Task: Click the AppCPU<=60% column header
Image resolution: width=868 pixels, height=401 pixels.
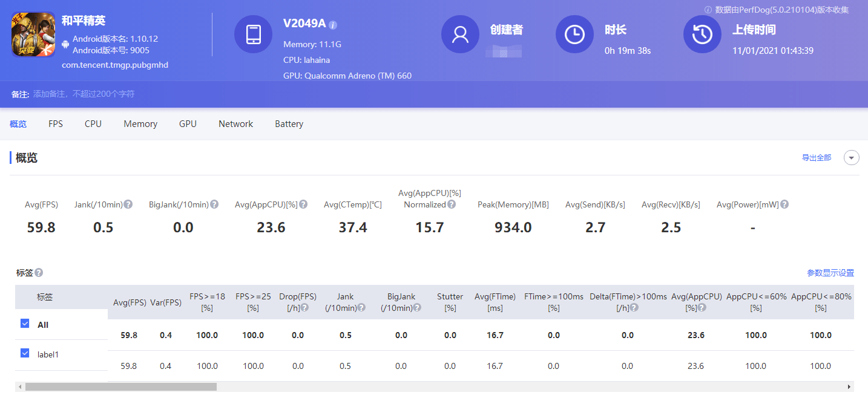Action: [756, 302]
